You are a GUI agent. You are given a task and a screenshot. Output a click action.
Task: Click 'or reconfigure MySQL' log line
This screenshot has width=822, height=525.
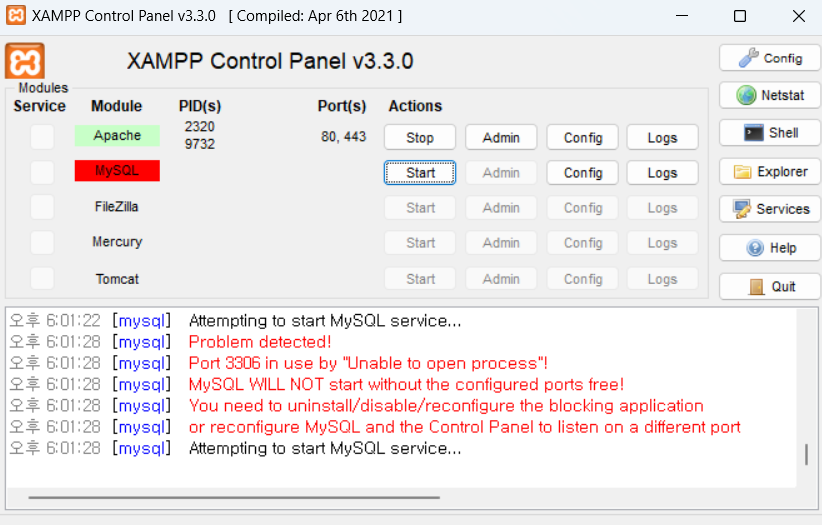click(464, 427)
